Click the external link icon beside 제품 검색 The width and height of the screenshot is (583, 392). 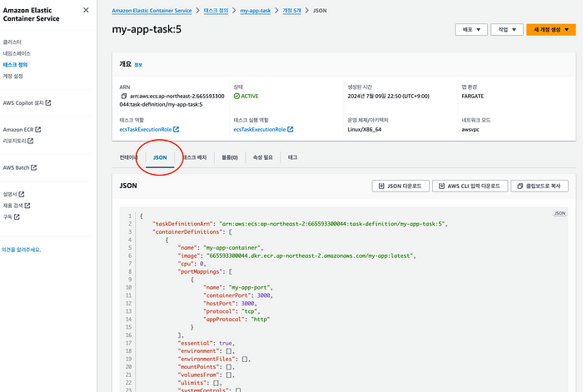click(27, 205)
